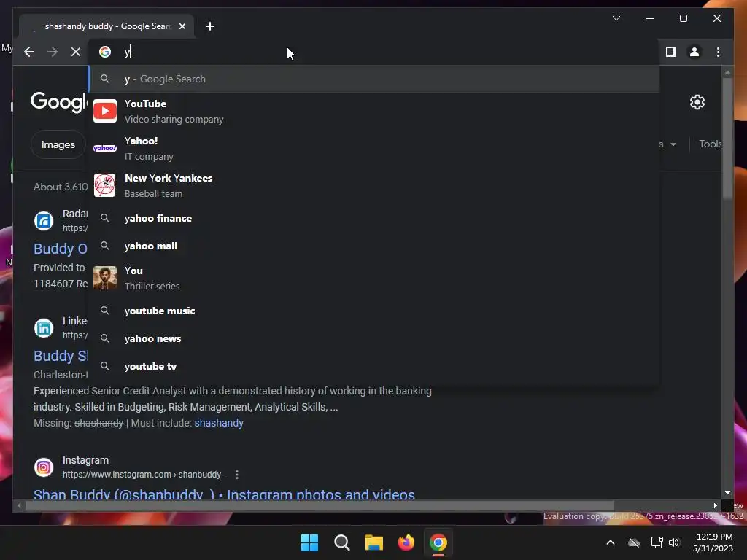Open Shan Buddy Instagram result link
The width and height of the screenshot is (747, 560).
click(224, 494)
